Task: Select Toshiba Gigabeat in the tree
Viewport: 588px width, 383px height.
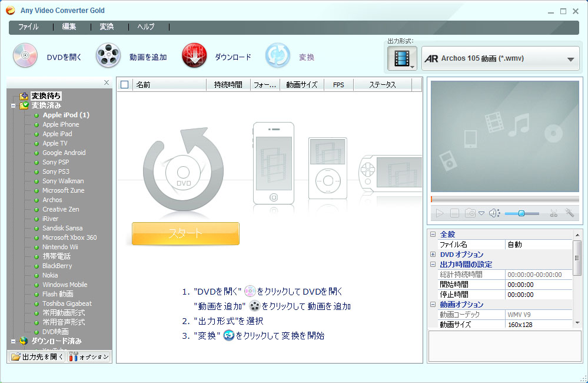Action: pyautogui.click(x=67, y=303)
